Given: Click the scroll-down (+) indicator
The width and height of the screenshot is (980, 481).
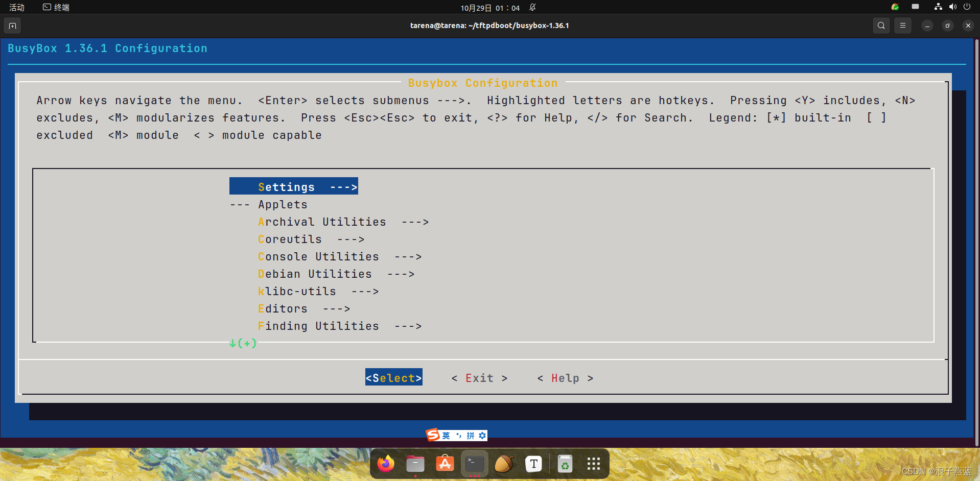Looking at the screenshot, I should coord(243,343).
